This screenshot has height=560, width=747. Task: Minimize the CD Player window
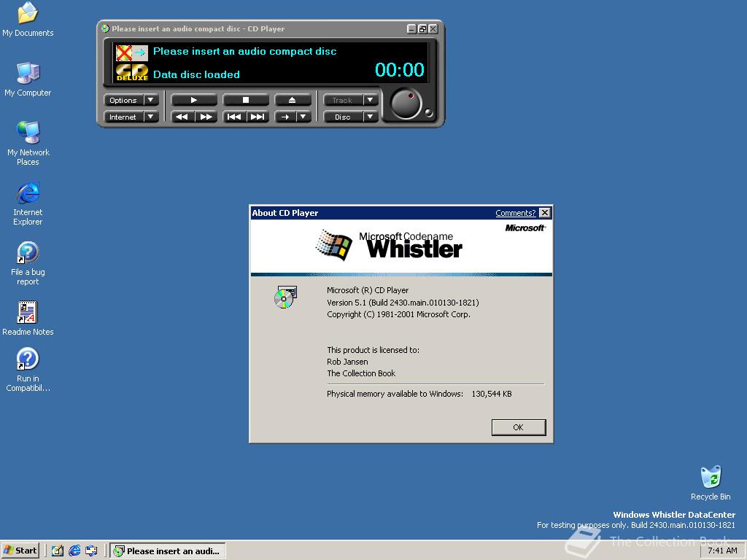412,29
